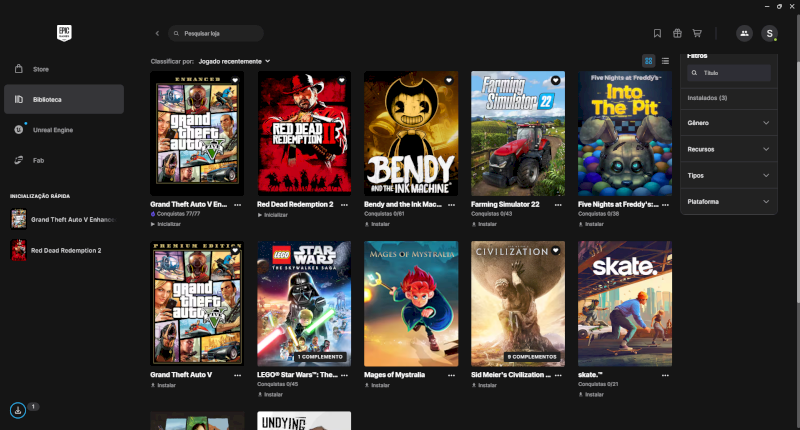The height and width of the screenshot is (430, 800).
Task: Expand the Tipos filter
Action: point(729,175)
